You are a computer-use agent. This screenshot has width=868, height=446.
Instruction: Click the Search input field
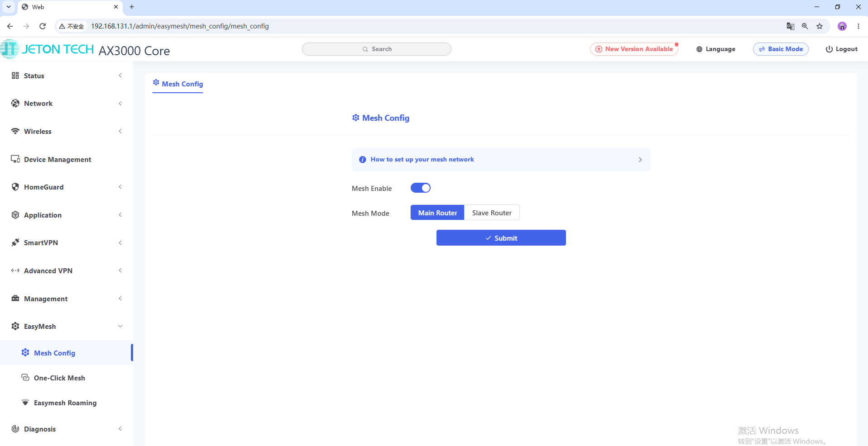tap(377, 49)
